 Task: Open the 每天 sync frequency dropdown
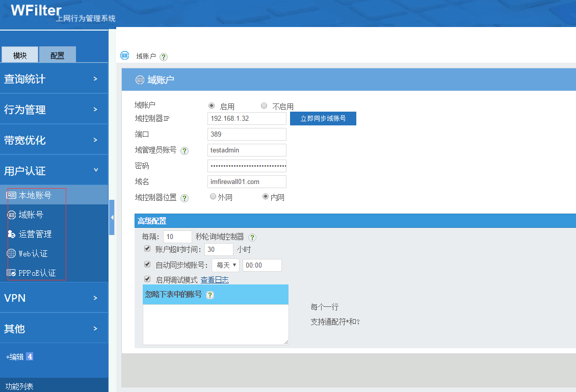pos(225,265)
